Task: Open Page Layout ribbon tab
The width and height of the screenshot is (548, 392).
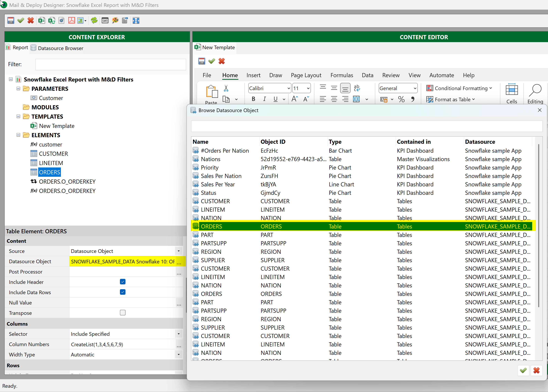Action: click(x=306, y=75)
